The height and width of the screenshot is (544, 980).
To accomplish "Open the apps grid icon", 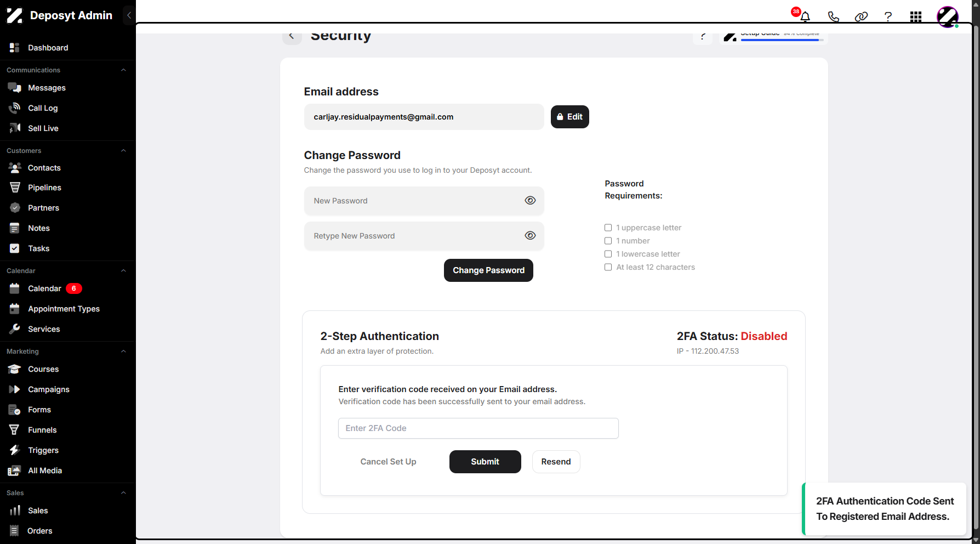I will tap(915, 16).
